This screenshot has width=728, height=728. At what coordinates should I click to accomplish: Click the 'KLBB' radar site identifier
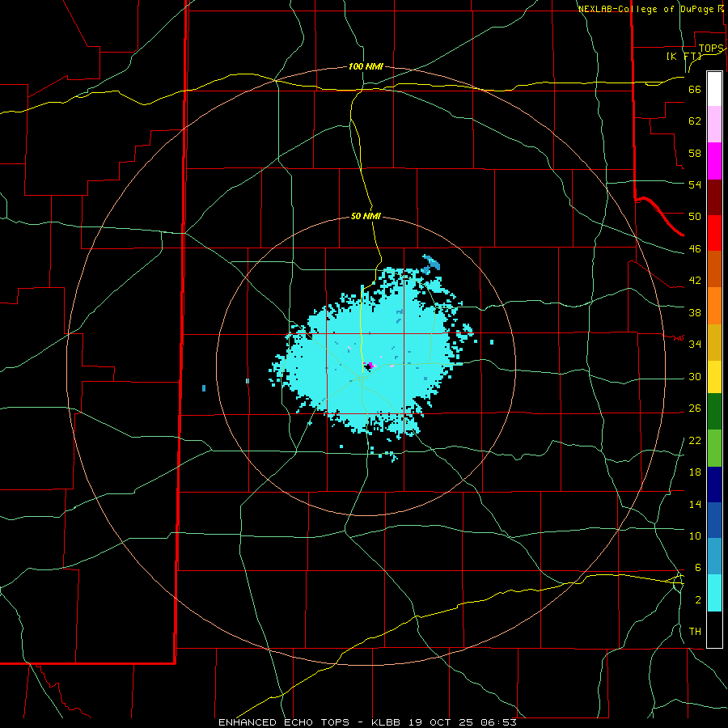(x=386, y=722)
